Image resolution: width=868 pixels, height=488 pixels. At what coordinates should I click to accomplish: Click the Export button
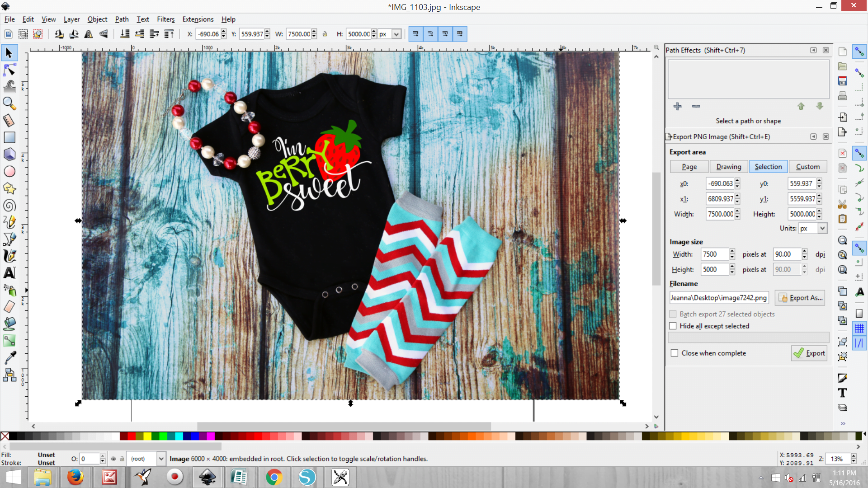pyautogui.click(x=809, y=353)
